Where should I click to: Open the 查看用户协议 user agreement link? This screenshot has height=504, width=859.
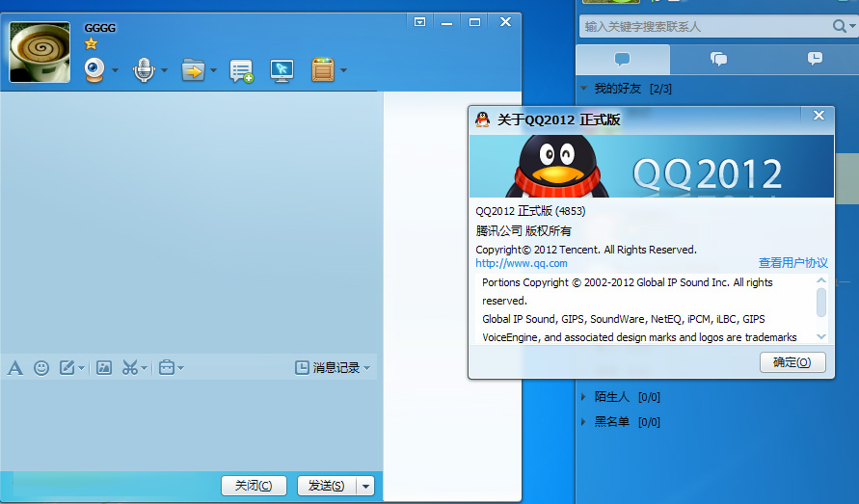[x=792, y=263]
